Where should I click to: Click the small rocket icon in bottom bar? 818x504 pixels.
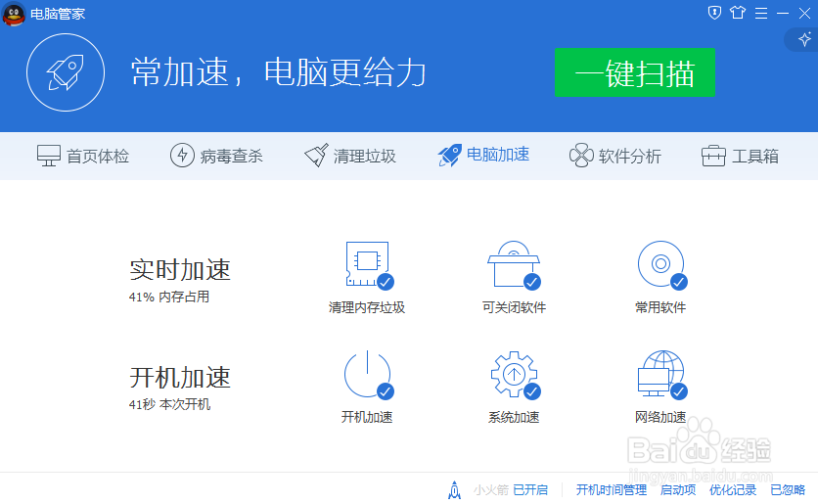(454, 490)
